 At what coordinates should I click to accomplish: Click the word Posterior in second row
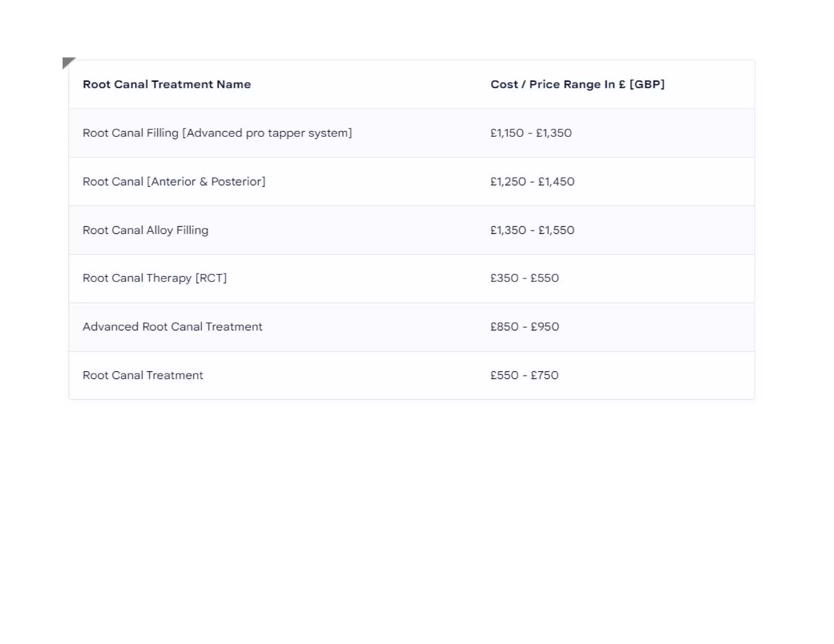(x=238, y=182)
